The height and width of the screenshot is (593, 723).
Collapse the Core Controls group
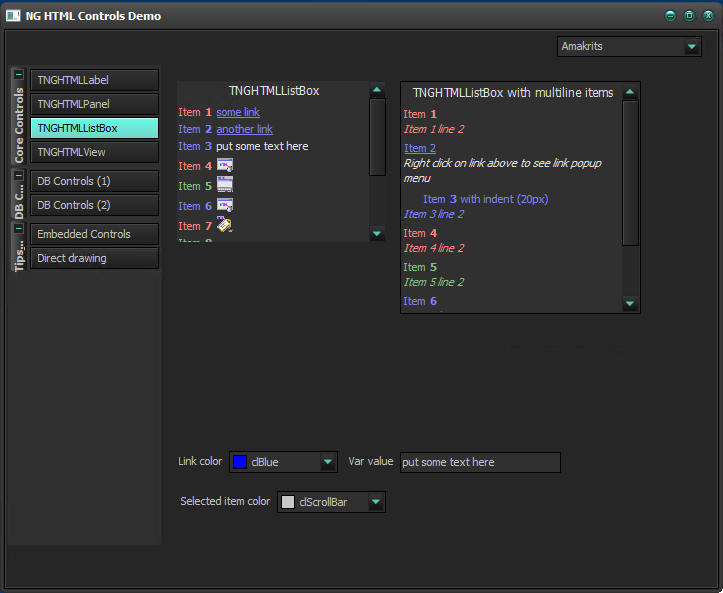tap(19, 76)
